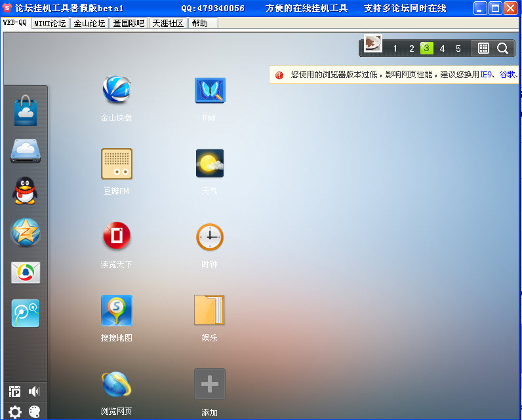Image resolution: width=522 pixels, height=420 pixels.
Task: Open the theme palette icon
Action: pos(34,412)
